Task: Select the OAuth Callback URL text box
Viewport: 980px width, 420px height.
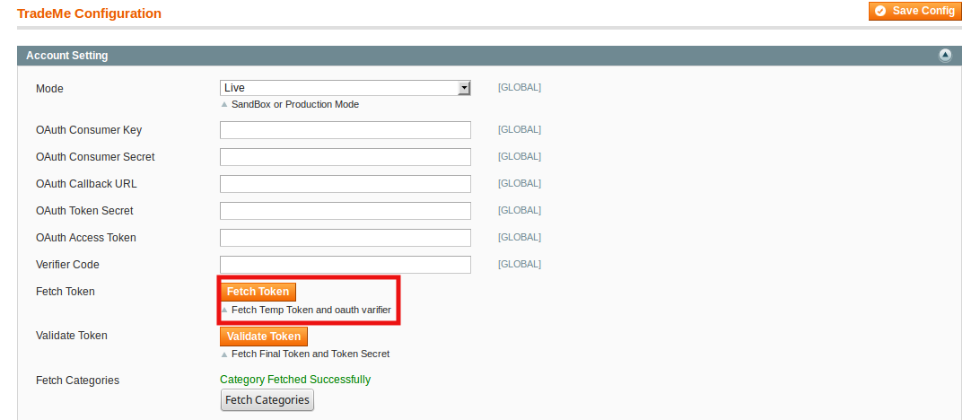Action: point(346,184)
